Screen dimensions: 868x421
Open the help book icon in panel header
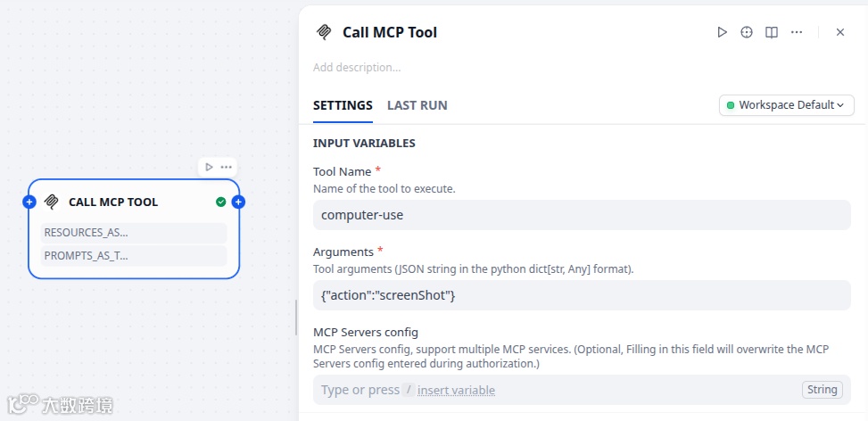(772, 32)
